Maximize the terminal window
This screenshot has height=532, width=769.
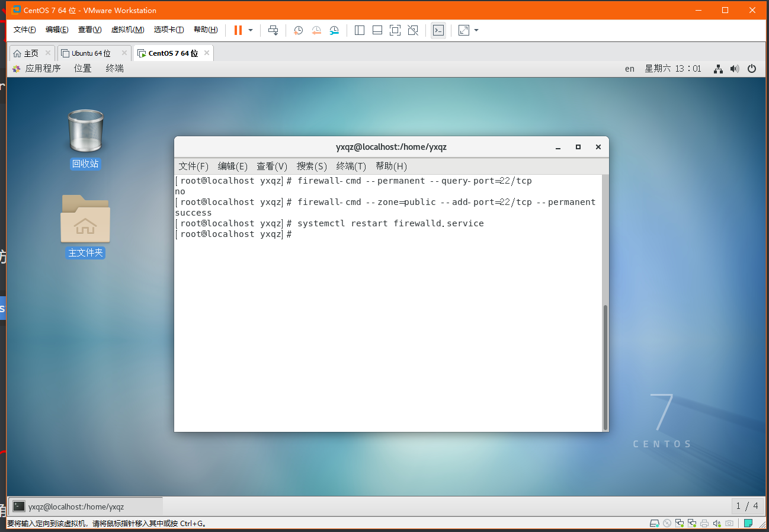pyautogui.click(x=578, y=147)
